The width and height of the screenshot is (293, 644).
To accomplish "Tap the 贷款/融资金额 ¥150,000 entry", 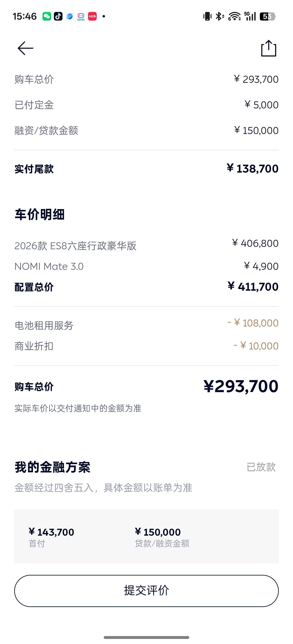I will [x=162, y=536].
